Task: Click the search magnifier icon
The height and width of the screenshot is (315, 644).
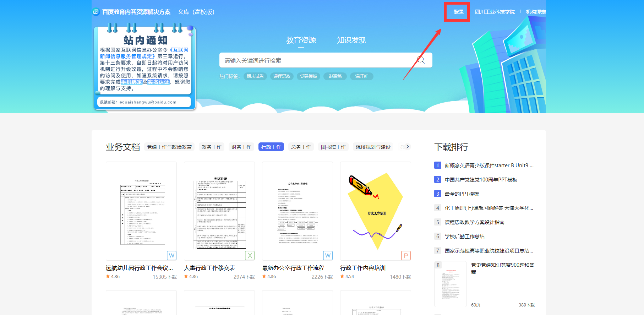Action: tap(421, 60)
